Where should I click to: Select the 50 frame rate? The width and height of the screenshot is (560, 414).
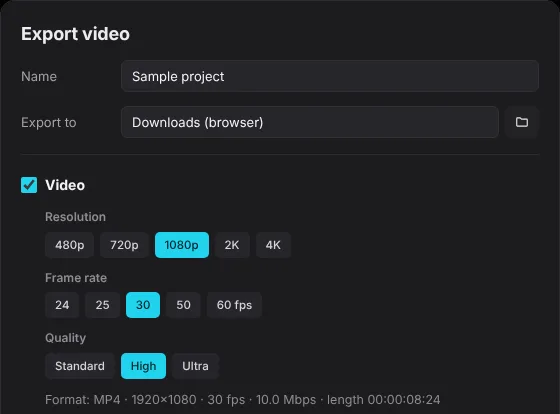183,305
